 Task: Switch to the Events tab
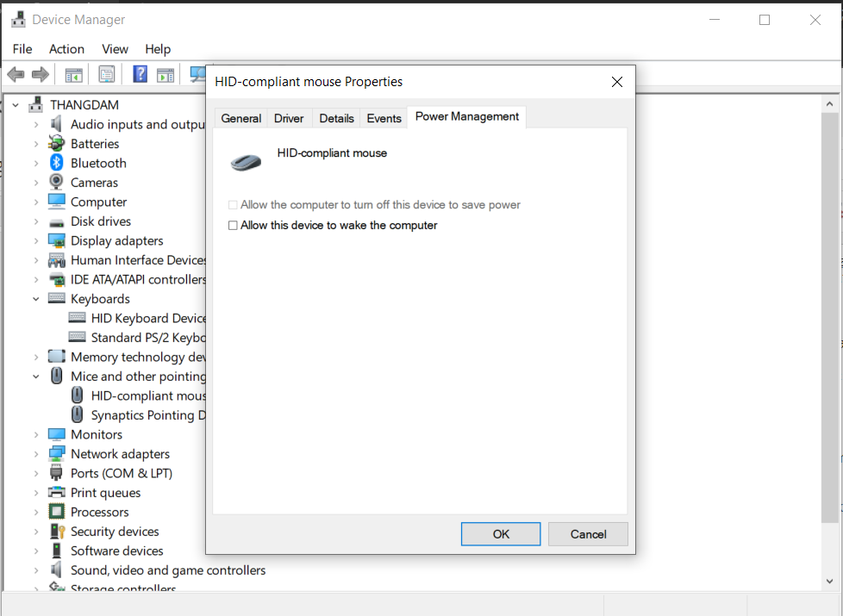click(x=384, y=118)
